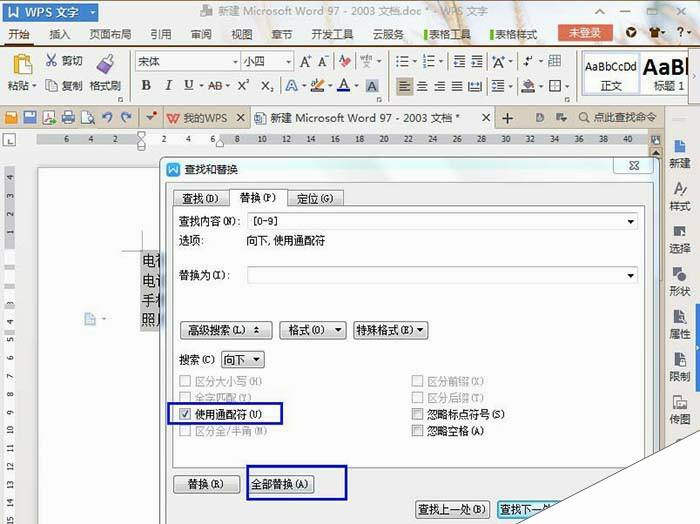This screenshot has height=524, width=700.
Task: Click the Undo arrow
Action: point(107,117)
